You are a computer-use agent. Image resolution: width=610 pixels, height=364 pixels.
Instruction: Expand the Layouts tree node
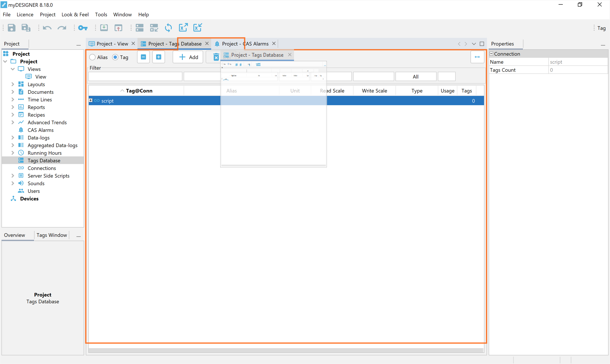(13, 84)
